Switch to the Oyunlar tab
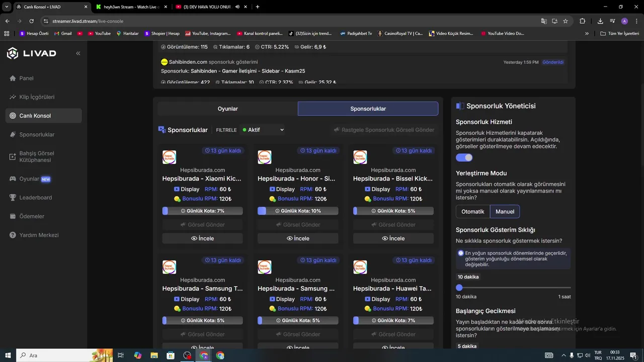Viewport: 644px width, 362px height. [x=228, y=109]
